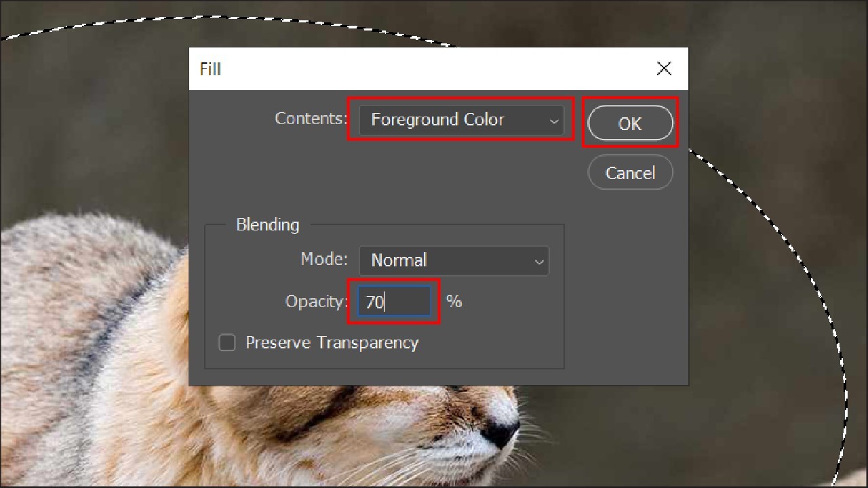
Task: Cancel the Fill operation
Action: (x=629, y=172)
